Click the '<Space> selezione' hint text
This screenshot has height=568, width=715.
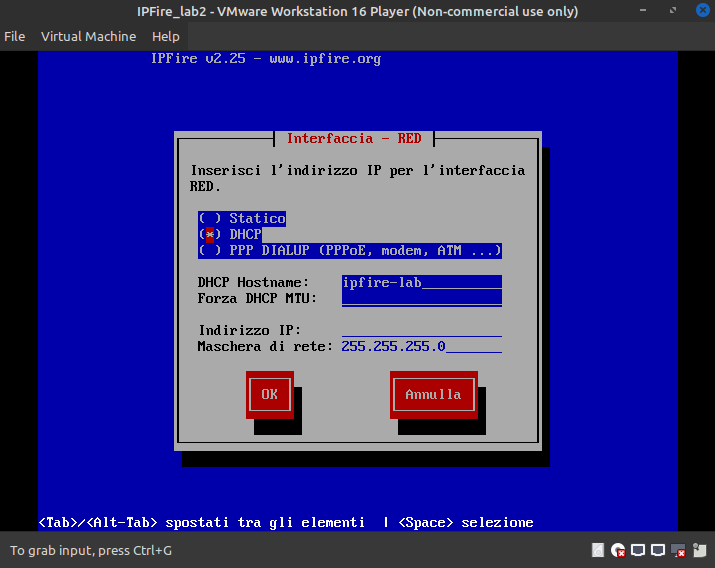(466, 522)
